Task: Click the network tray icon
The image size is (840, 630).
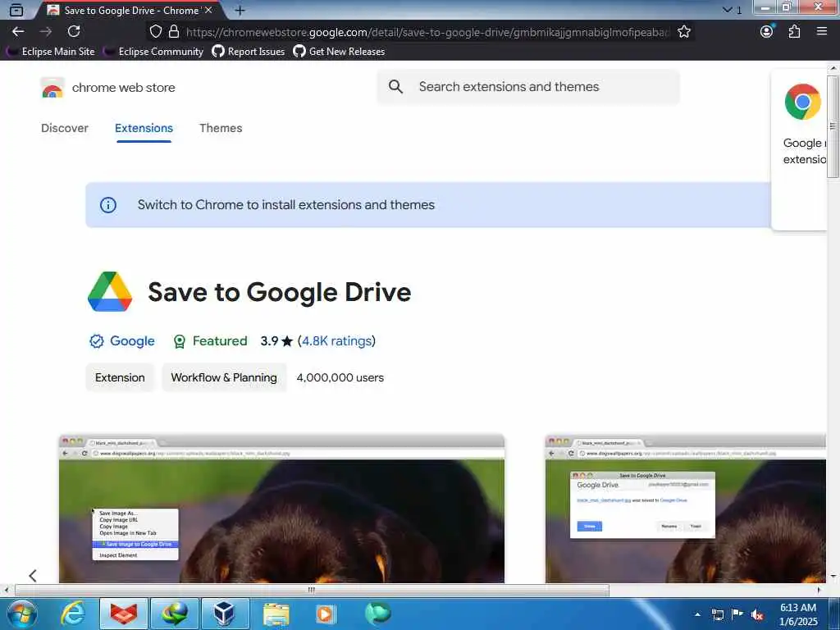Action: [x=717, y=614]
